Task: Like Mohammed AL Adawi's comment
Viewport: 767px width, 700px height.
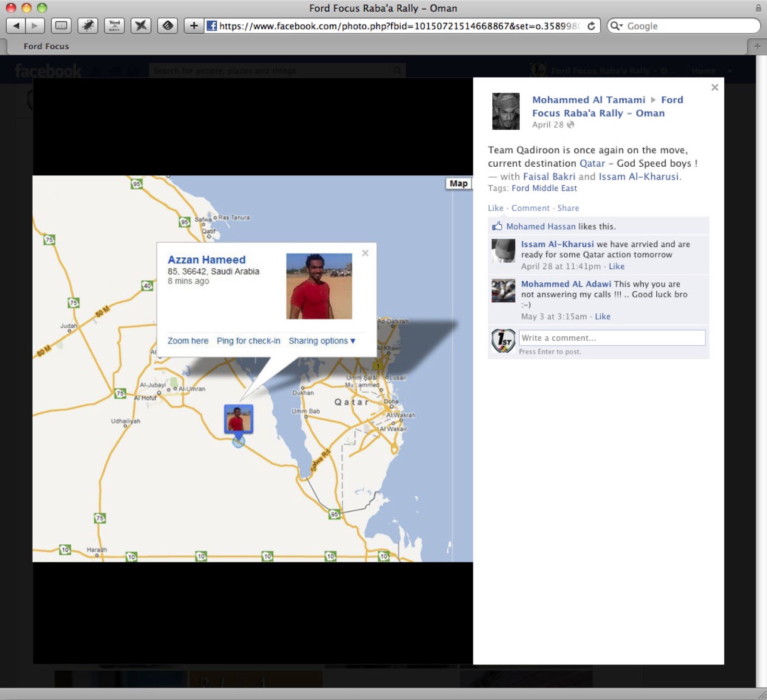Action: pos(603,317)
